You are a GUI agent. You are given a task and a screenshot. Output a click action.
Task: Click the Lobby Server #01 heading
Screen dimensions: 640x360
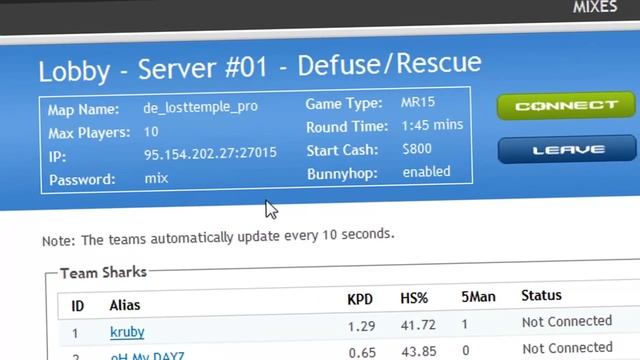point(260,67)
